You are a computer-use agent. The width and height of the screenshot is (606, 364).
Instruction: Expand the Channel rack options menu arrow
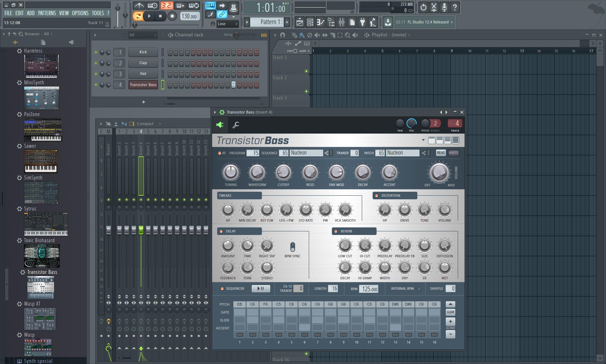(95, 35)
